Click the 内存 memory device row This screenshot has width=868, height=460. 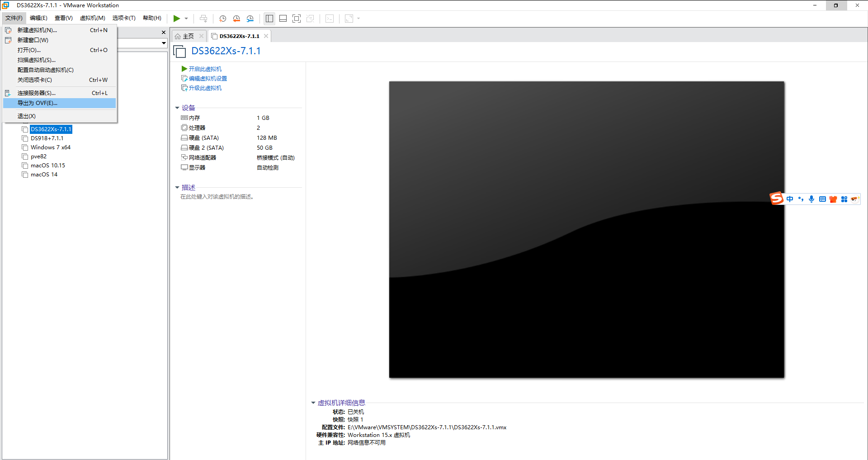pyautogui.click(x=241, y=118)
